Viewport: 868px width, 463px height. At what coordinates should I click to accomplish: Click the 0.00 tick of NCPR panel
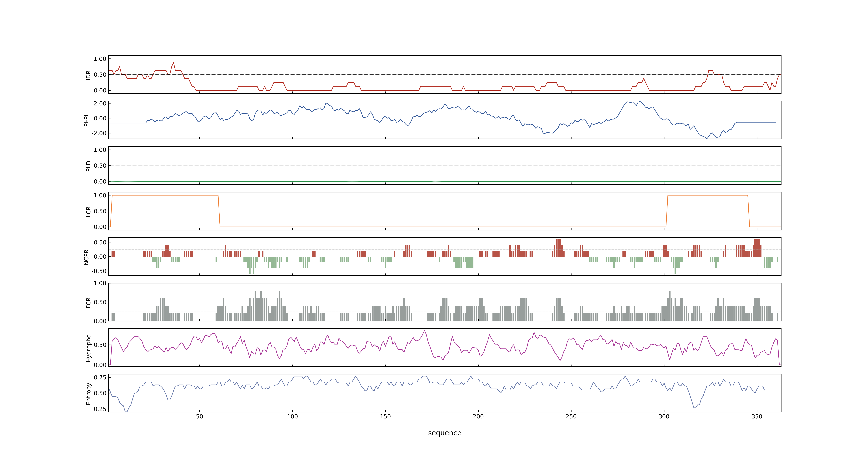[x=100, y=257]
